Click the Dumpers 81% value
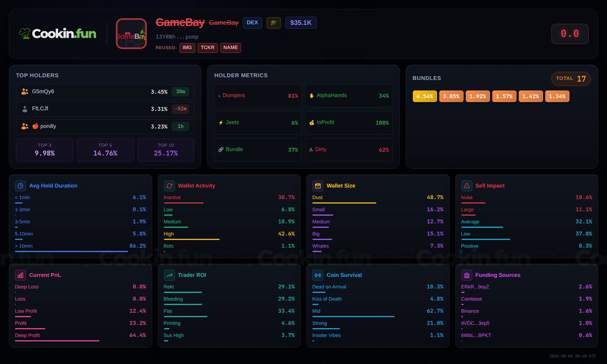 (x=293, y=96)
